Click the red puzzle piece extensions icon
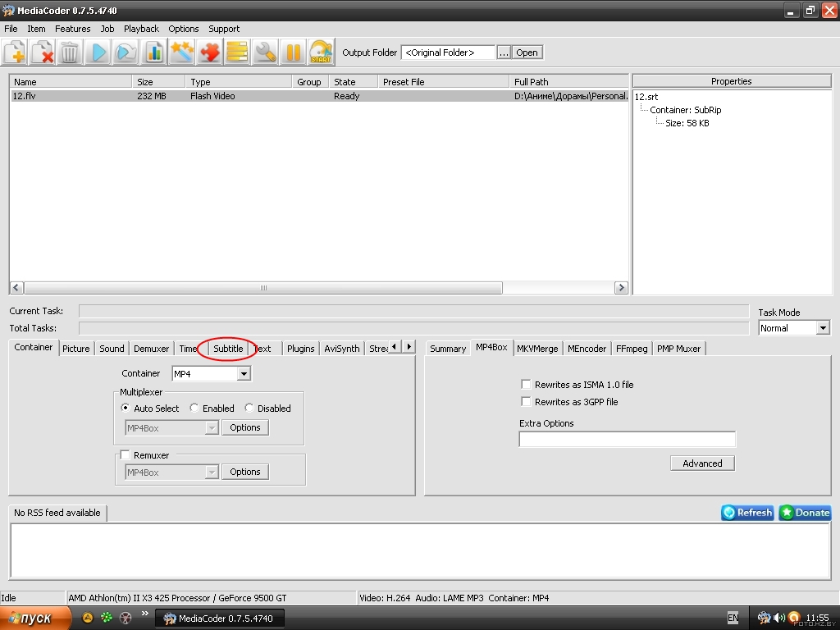Viewport: 840px width, 630px height. [x=209, y=52]
